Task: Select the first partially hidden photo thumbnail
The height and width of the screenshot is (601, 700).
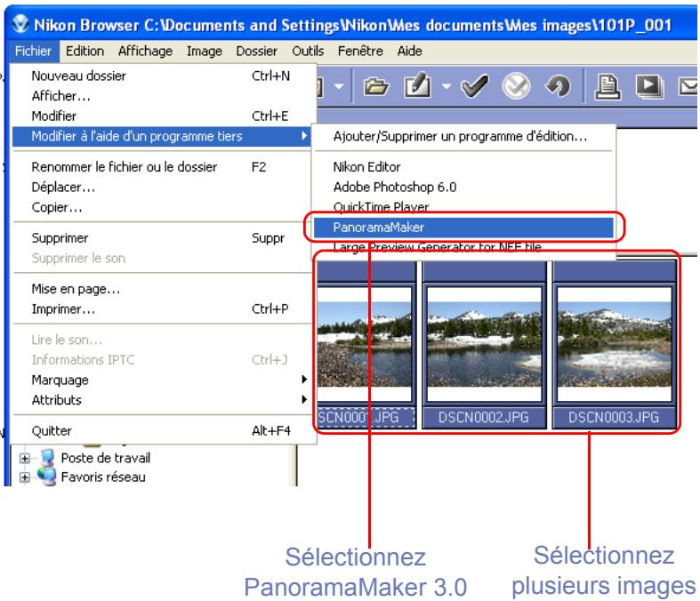Action: (x=365, y=344)
